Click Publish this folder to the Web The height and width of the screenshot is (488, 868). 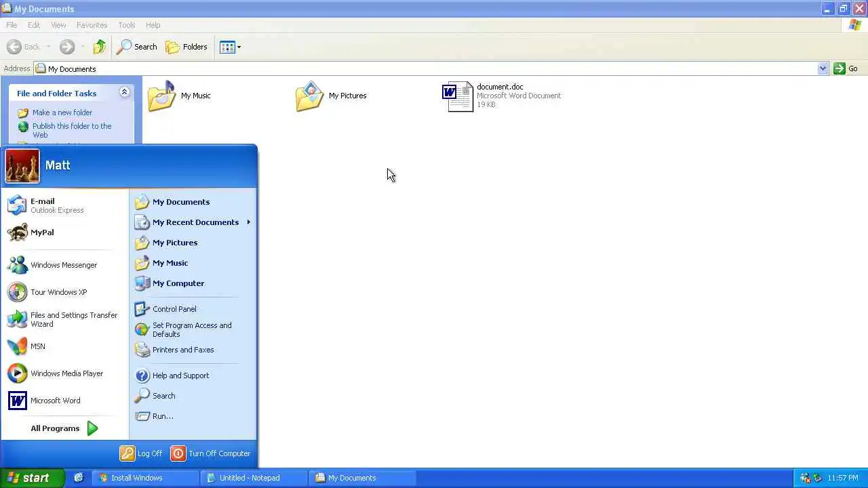tap(64, 130)
